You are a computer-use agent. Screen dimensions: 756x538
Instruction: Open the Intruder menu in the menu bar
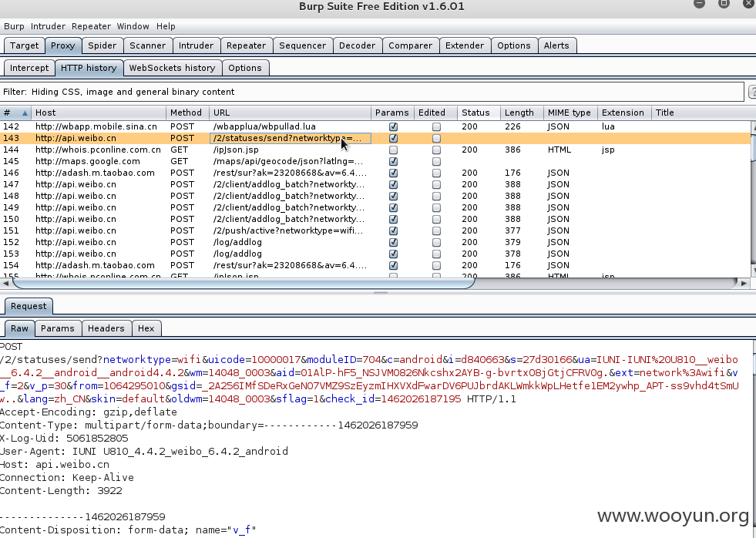coord(48,26)
